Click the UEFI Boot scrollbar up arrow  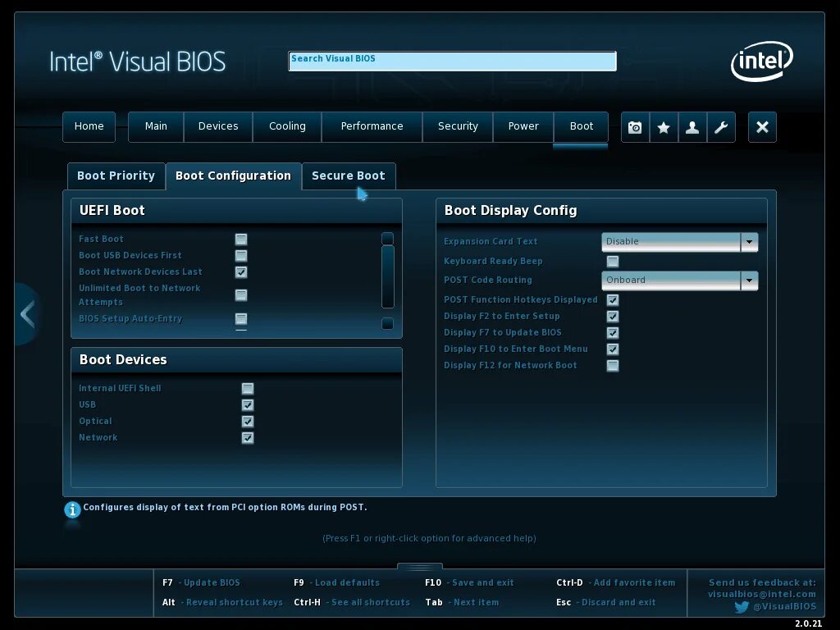click(x=387, y=239)
